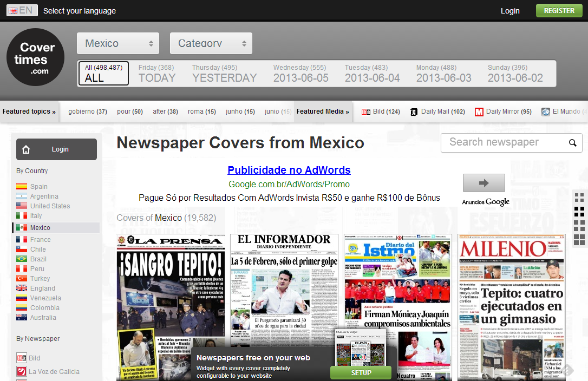Select the Monday 2013-06-03 tab
The width and height of the screenshot is (588, 381).
[x=443, y=74]
